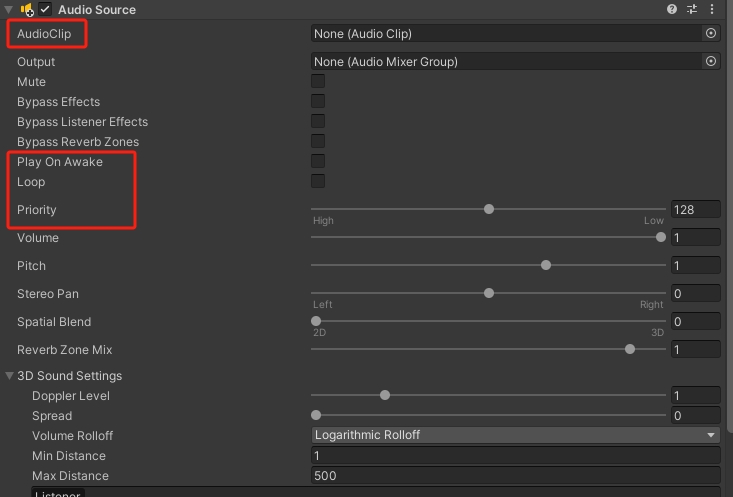Click the AudioClip object picker circle
This screenshot has height=497, width=733.
[x=711, y=33]
